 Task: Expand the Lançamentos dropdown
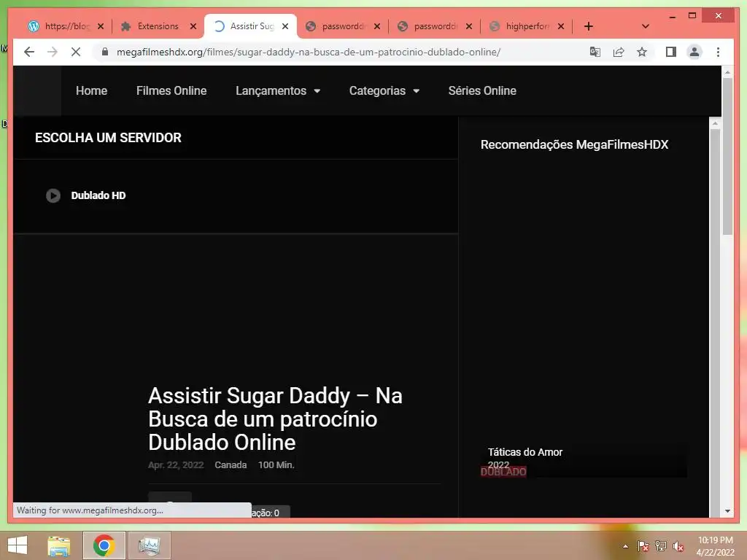click(x=278, y=90)
